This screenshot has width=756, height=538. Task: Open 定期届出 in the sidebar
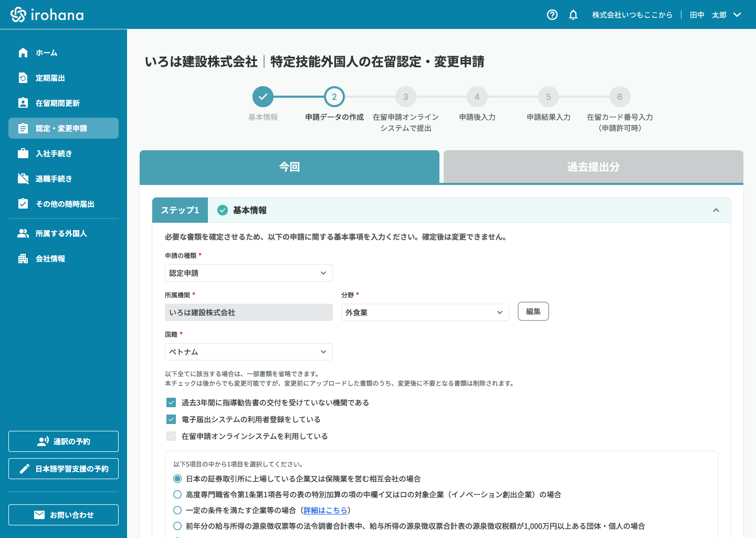point(50,78)
